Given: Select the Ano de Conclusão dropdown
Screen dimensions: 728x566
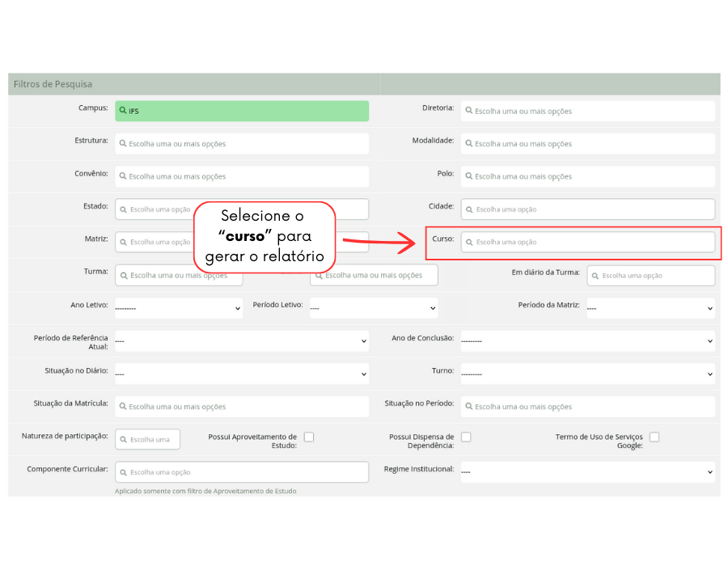Looking at the screenshot, I should tap(587, 340).
